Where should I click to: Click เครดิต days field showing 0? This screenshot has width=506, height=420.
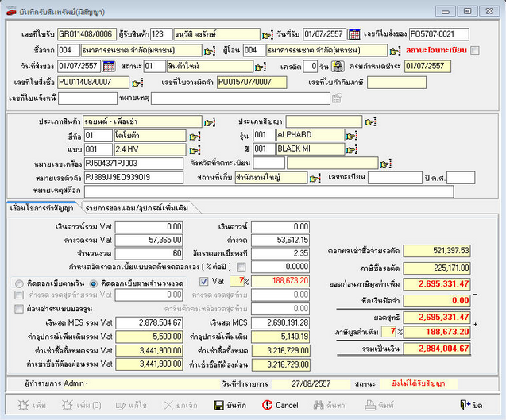coord(311,67)
